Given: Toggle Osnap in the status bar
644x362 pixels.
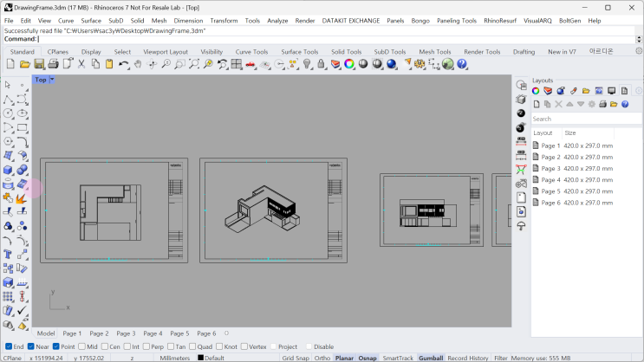Looking at the screenshot, I should pyautogui.click(x=368, y=358).
